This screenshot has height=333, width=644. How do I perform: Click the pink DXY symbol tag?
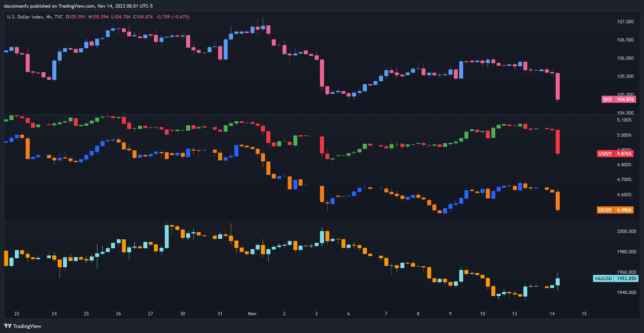point(607,99)
